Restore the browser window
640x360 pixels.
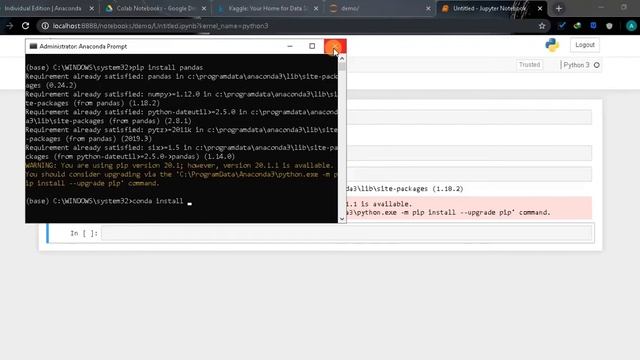[624, 7]
